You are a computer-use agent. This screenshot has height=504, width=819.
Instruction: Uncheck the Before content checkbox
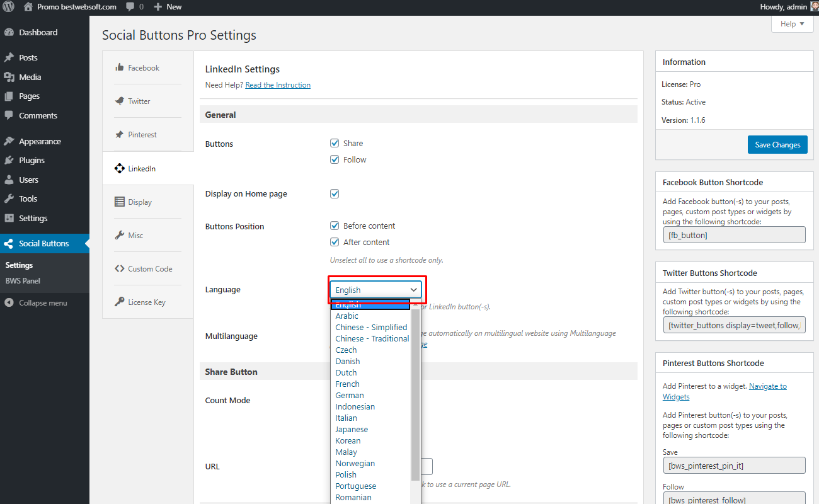[x=335, y=226]
